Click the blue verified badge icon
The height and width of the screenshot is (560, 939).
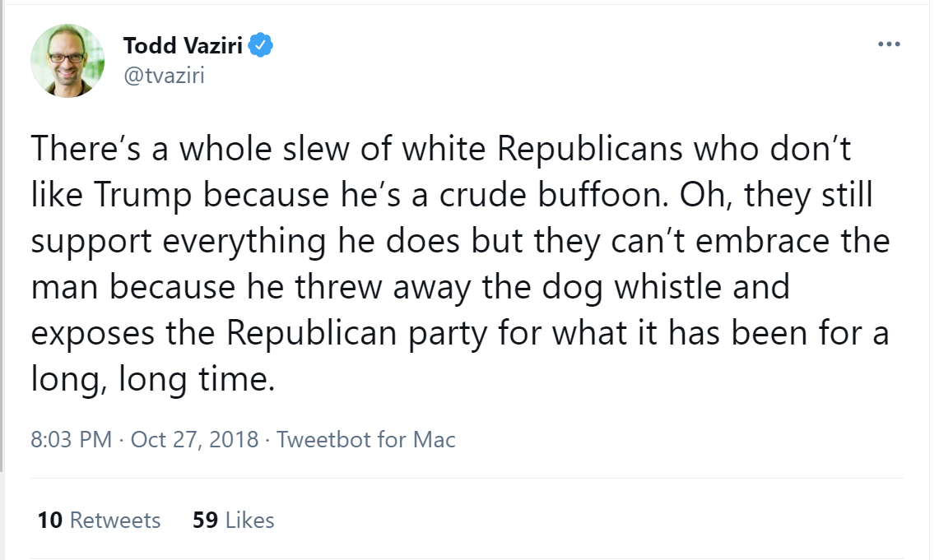(261, 45)
